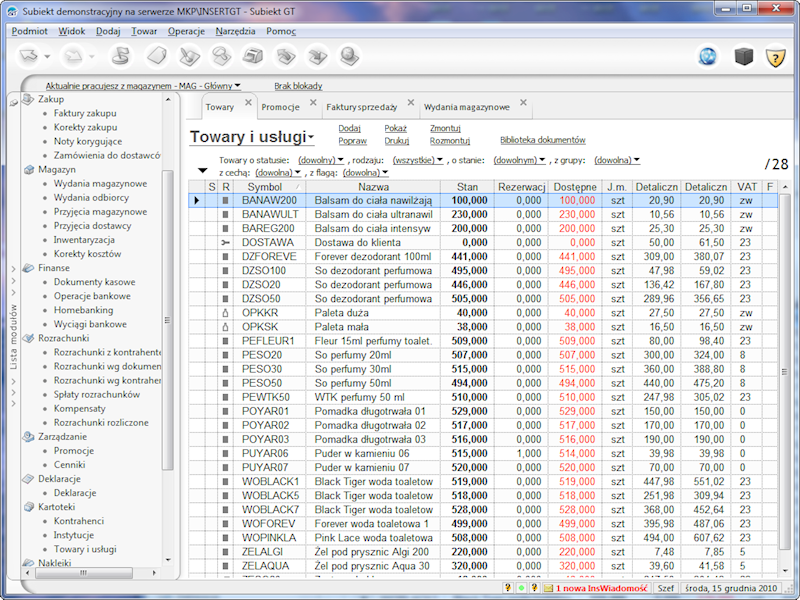Click the Rozrachunki module icon
Screen dimensions: 800x600
(x=29, y=338)
